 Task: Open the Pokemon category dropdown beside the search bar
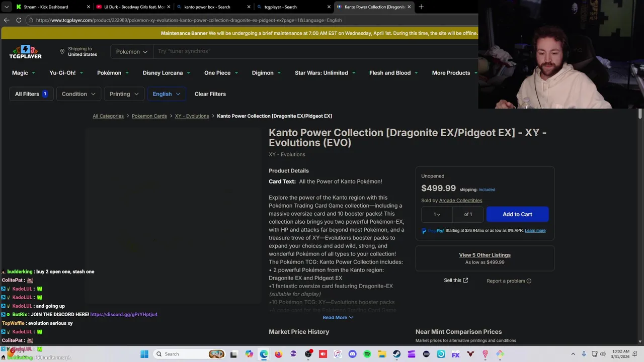point(132,51)
